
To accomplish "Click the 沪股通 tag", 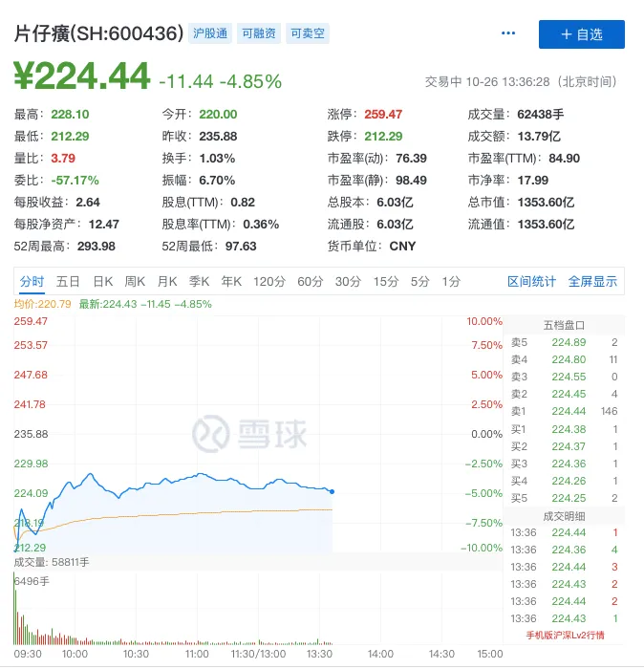I will click(x=210, y=33).
